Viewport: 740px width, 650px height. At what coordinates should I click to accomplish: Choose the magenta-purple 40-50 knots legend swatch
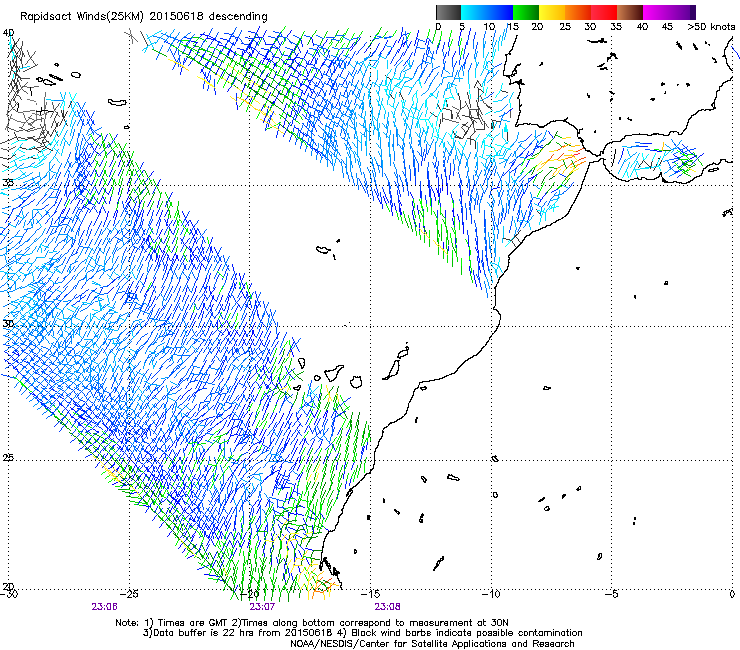[669, 12]
